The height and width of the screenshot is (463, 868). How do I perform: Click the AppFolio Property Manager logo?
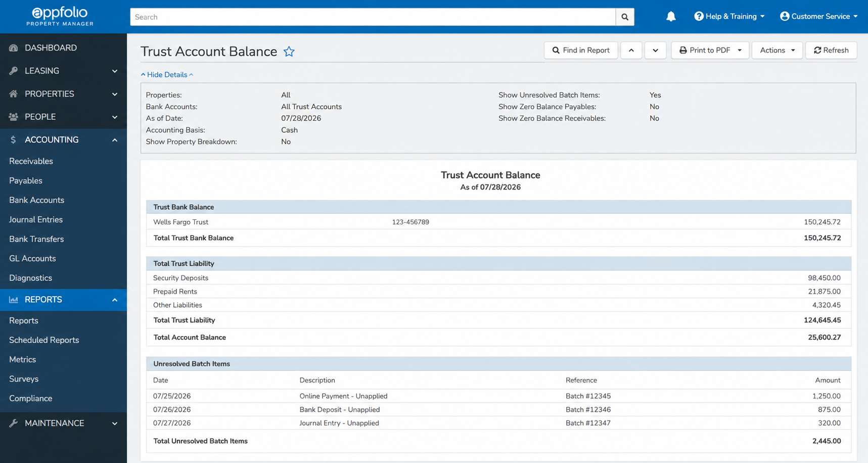60,16
